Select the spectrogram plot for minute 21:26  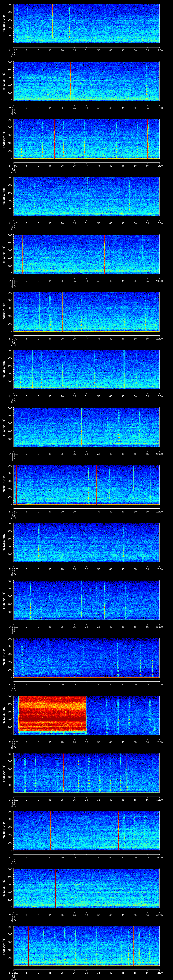[x=86, y=600]
